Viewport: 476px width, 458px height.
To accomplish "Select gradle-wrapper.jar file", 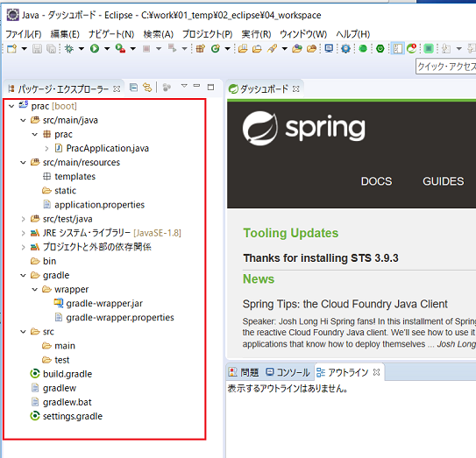I will coord(98,304).
